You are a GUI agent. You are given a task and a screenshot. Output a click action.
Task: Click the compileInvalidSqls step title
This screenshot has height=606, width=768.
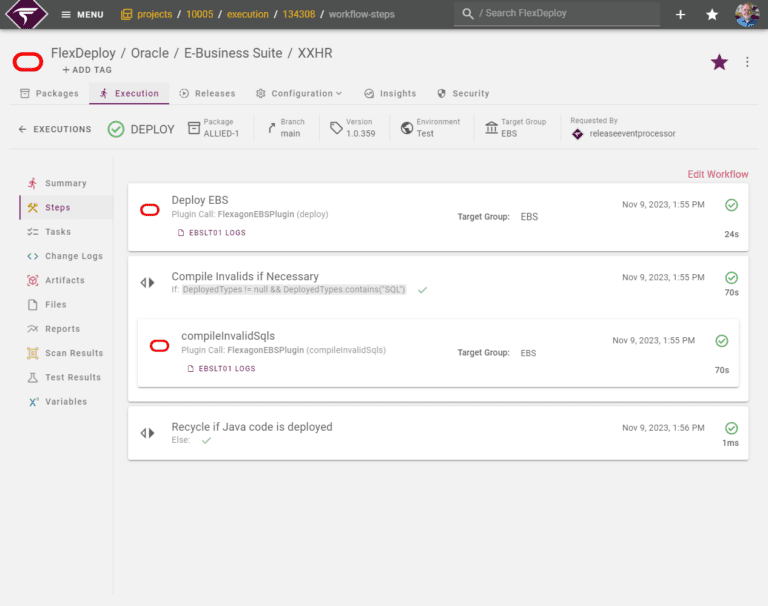(228, 336)
